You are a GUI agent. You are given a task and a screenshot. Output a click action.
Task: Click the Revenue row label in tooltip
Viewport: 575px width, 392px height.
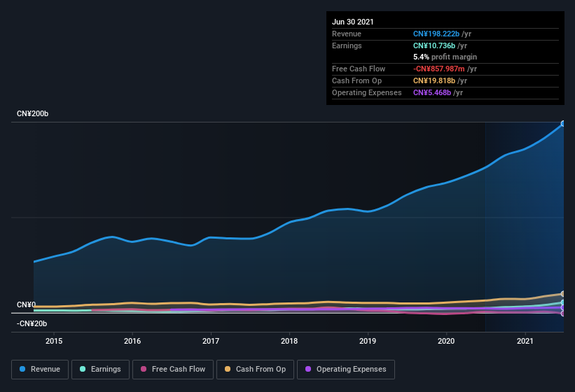point(347,34)
